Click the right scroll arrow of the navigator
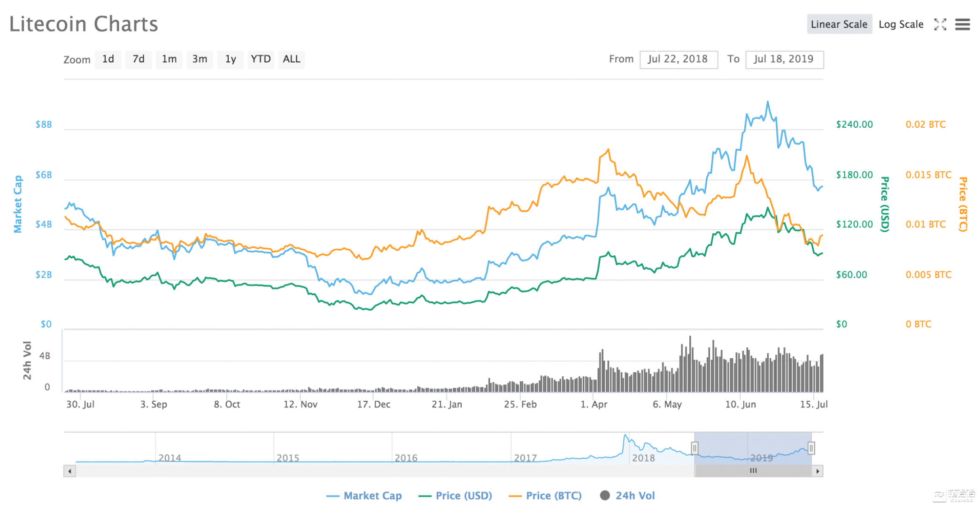 click(818, 471)
